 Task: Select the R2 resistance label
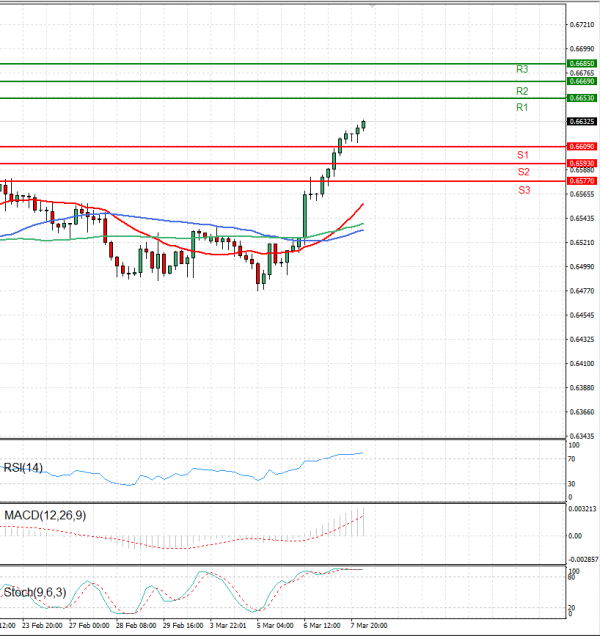pos(522,91)
